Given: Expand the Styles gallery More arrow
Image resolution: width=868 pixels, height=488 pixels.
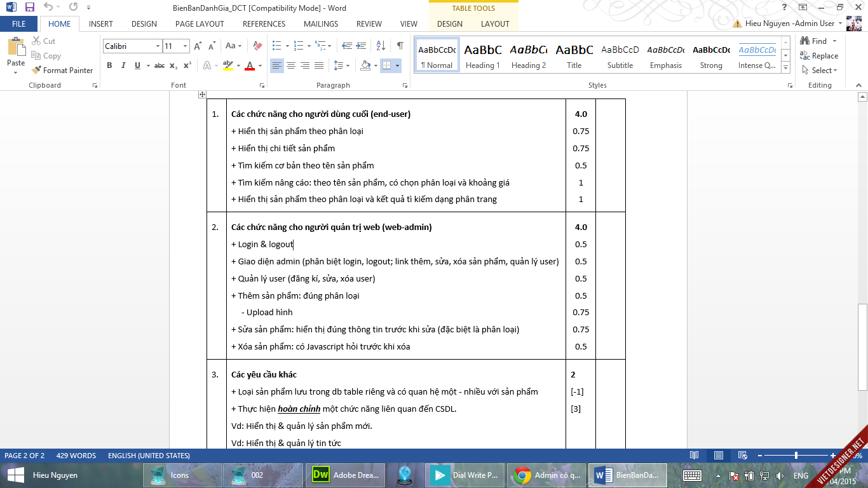Looking at the screenshot, I should pos(786,67).
